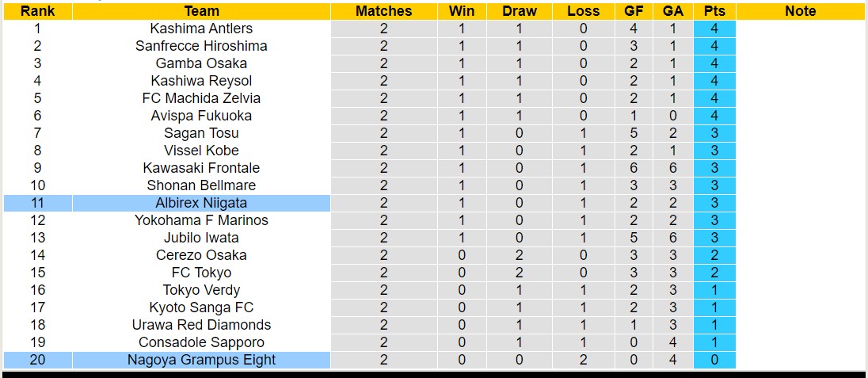
Task: Select the Note column header
Action: [800, 11]
